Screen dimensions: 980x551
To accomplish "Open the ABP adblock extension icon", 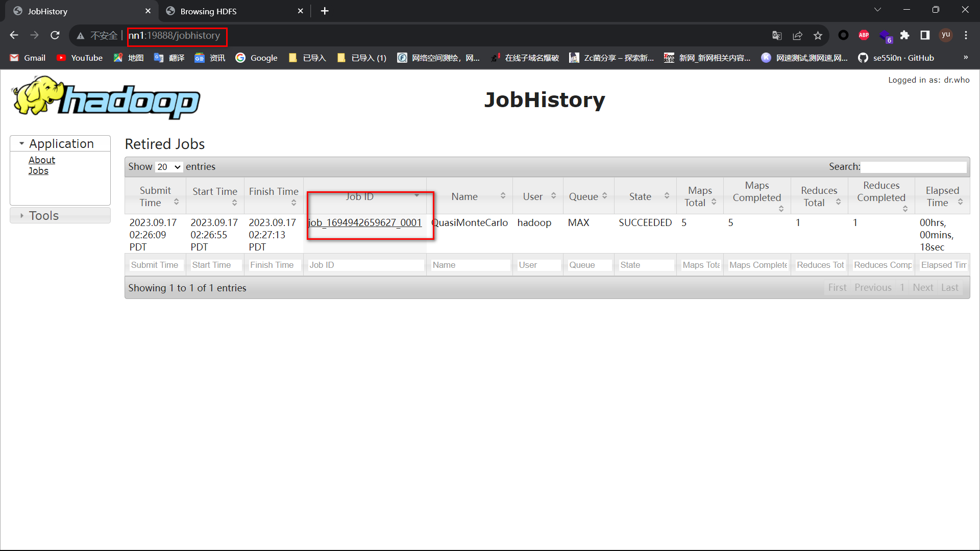I will point(864,35).
